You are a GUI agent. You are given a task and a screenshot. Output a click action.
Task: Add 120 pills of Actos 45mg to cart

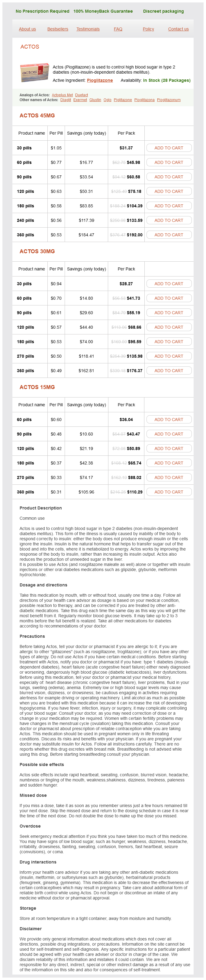point(169,191)
